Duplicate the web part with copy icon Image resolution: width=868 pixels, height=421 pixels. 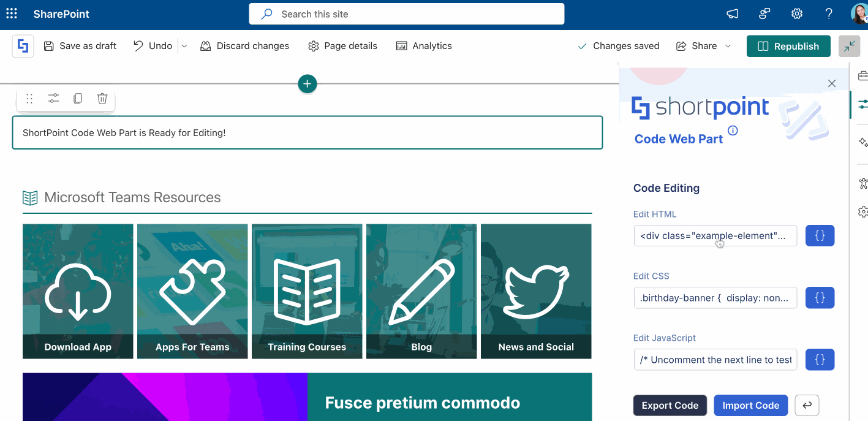point(78,99)
